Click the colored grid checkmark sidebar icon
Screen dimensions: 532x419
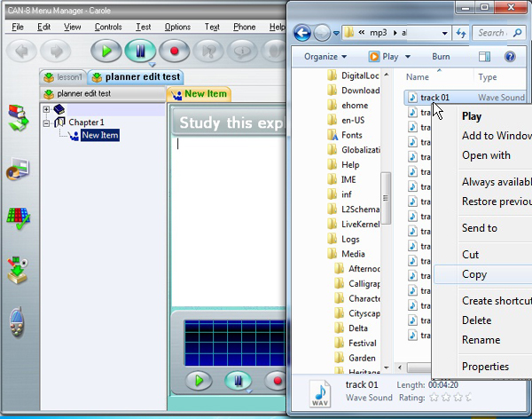pyautogui.click(x=18, y=217)
